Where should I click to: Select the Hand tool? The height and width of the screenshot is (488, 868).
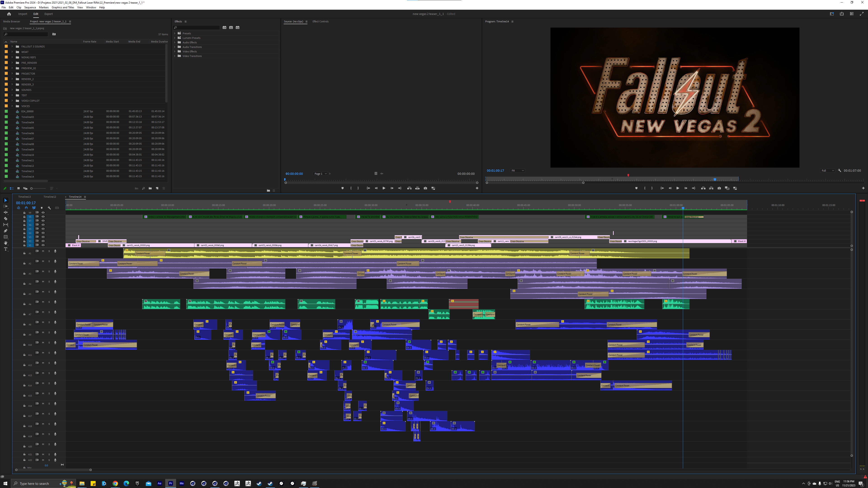tap(6, 243)
